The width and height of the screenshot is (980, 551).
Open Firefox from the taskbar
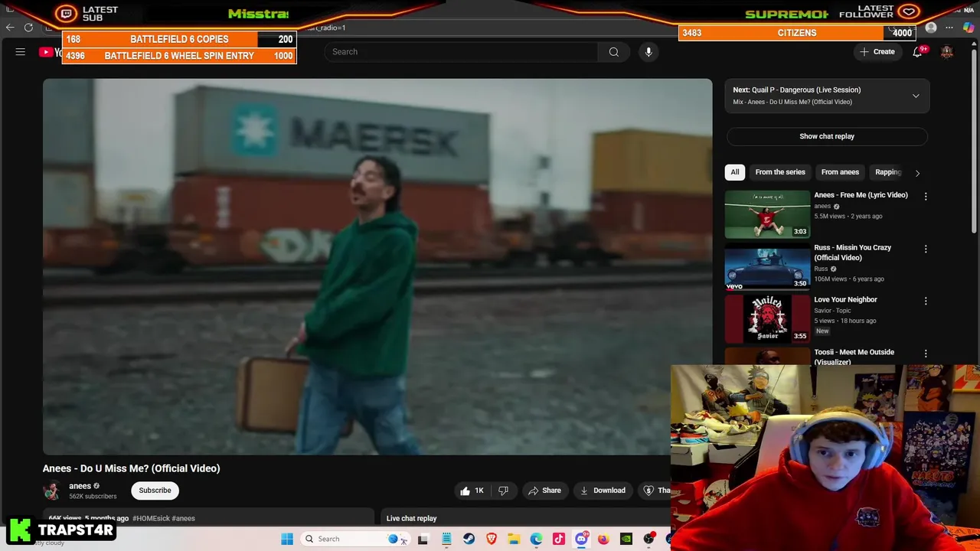coord(603,539)
